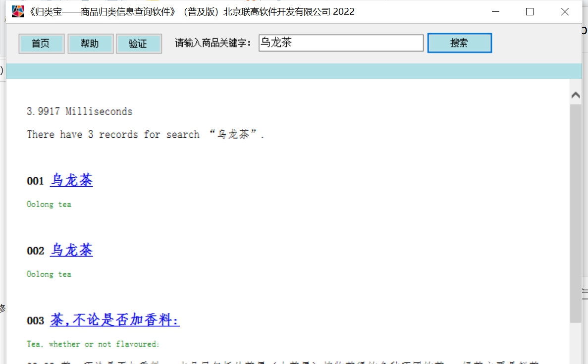This screenshot has height=364, width=588.
Task: Open link 003 茶,不论是否加香料
Action: coord(114,320)
